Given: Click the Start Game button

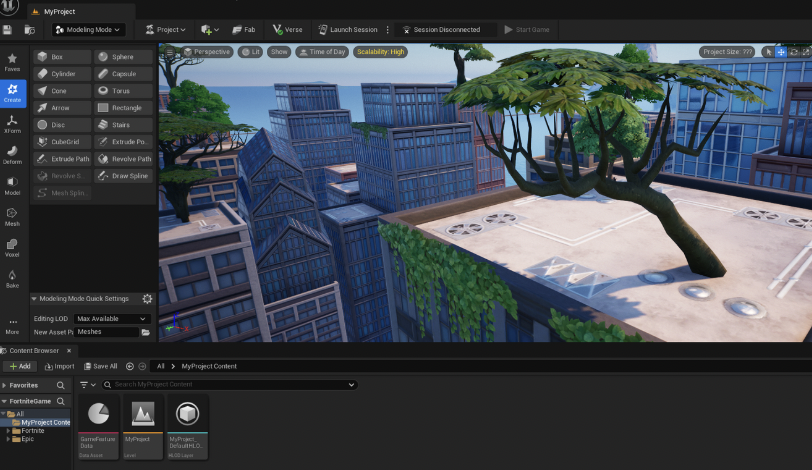Looking at the screenshot, I should [527, 30].
